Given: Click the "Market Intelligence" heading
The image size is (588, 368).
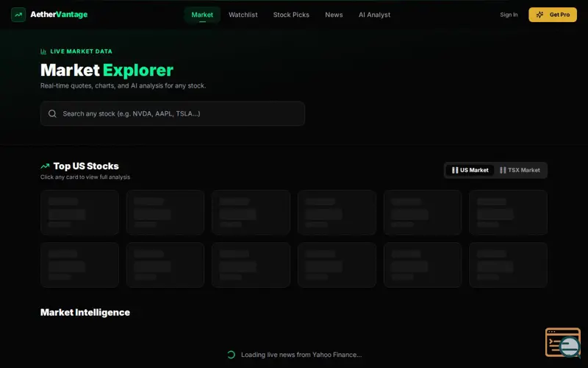Looking at the screenshot, I should (x=85, y=312).
